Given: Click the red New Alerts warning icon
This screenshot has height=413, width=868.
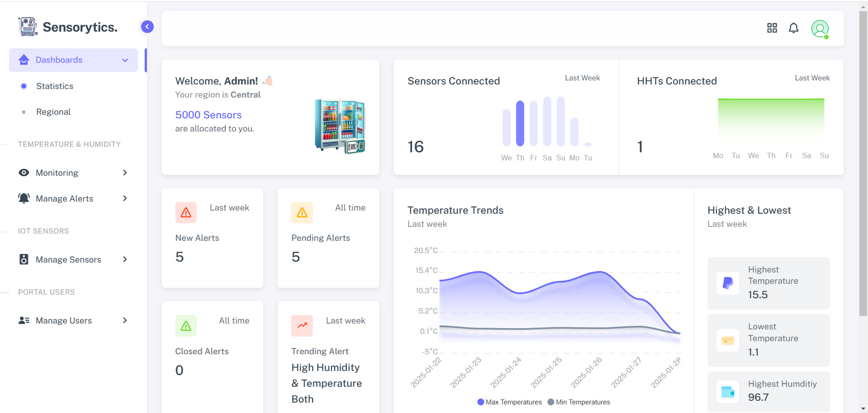Looking at the screenshot, I should tap(186, 212).
